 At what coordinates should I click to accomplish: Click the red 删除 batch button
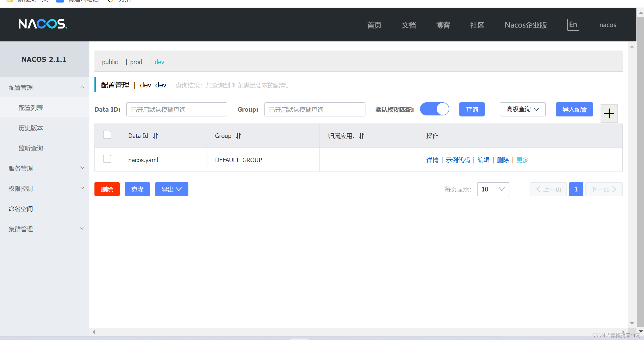[107, 189]
